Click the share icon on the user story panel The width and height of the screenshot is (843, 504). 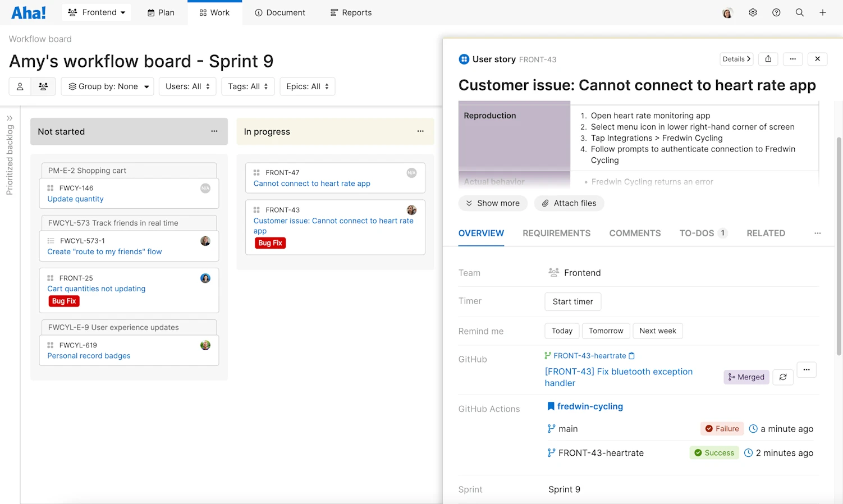(768, 59)
